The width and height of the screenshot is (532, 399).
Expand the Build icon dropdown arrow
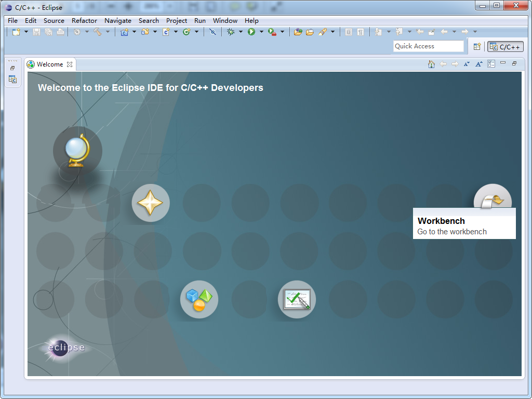coord(108,32)
